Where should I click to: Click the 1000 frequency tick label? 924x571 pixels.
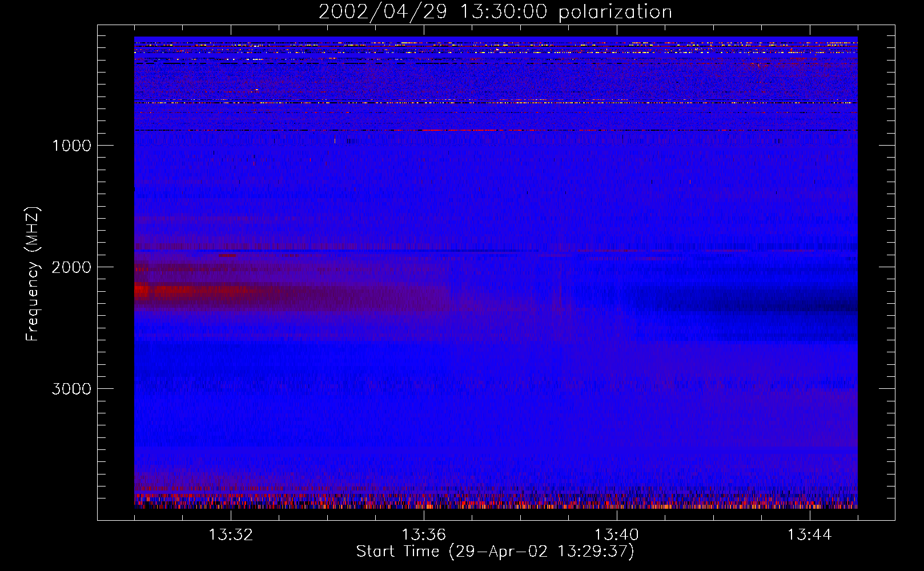click(x=71, y=146)
